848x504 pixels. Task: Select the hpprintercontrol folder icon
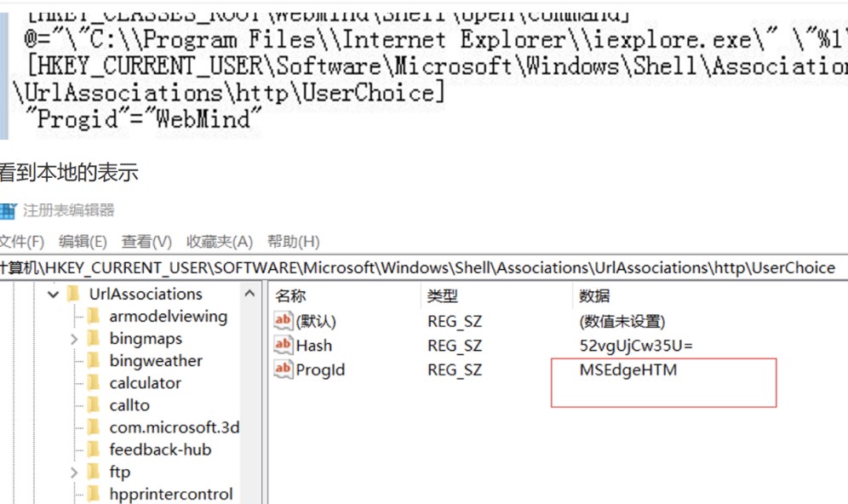tap(94, 494)
